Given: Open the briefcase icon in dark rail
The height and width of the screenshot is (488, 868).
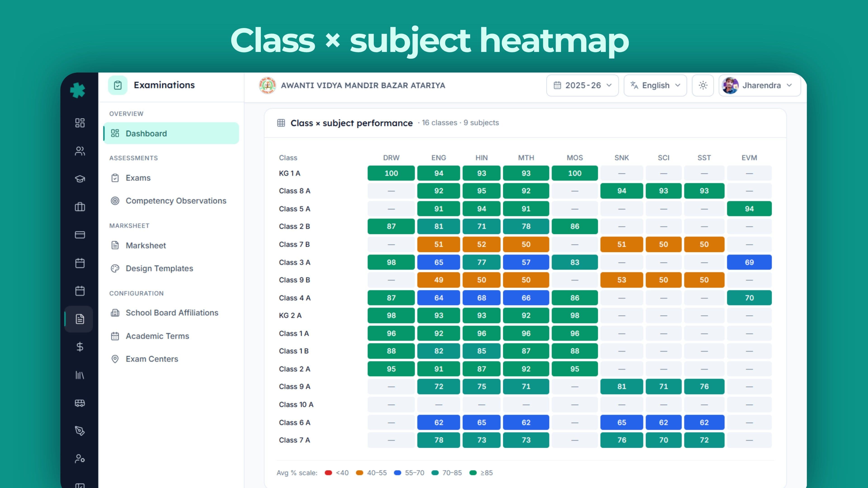Looking at the screenshot, I should click(x=80, y=207).
